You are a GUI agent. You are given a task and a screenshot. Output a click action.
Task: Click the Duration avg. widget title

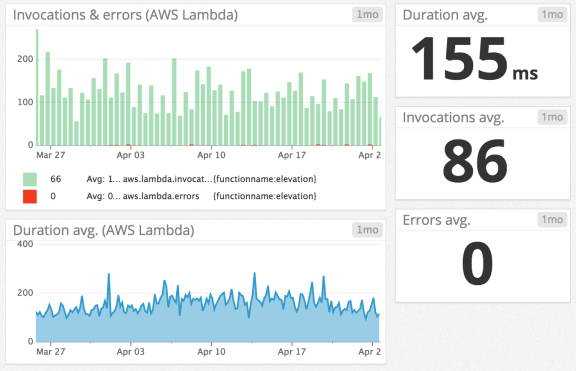[x=445, y=15]
